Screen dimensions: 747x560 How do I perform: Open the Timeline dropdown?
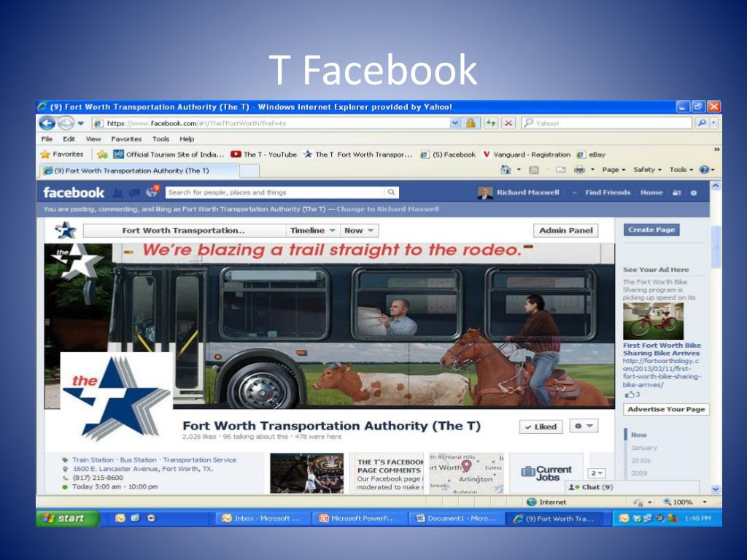pos(312,230)
